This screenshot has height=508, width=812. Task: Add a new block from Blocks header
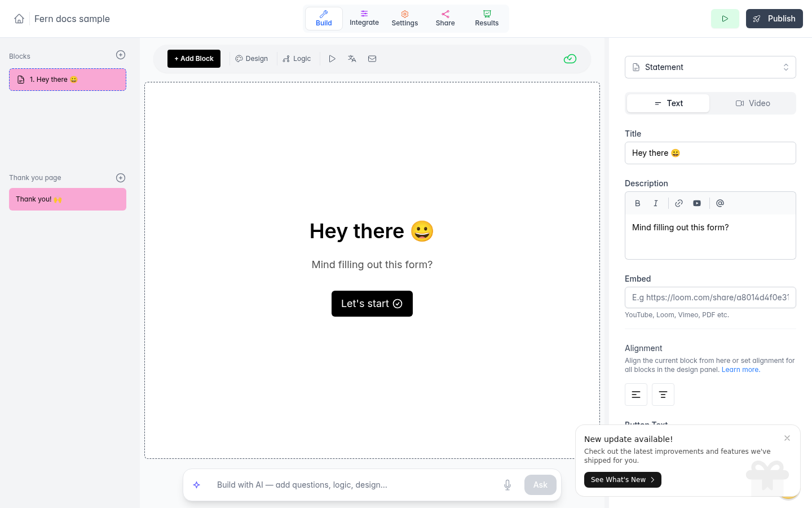121,55
